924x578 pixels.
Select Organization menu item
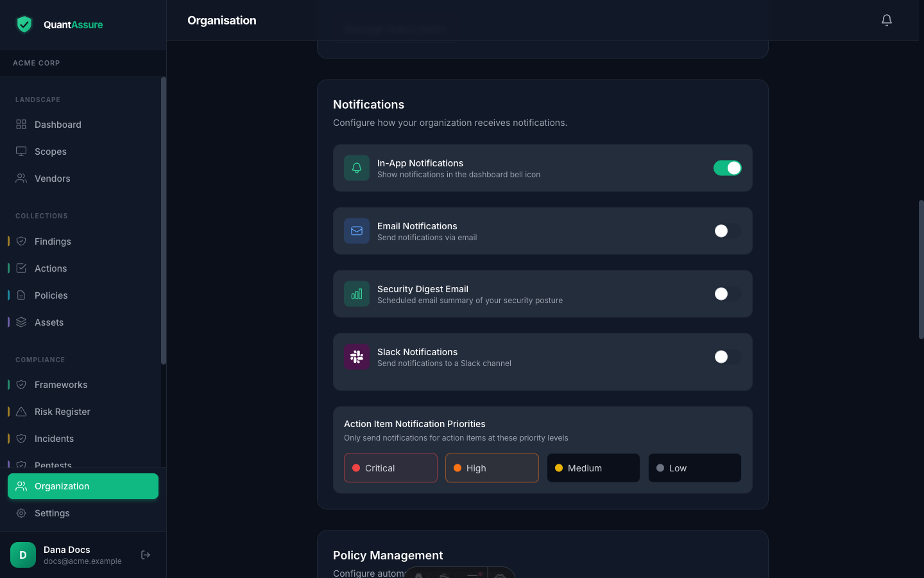click(x=83, y=486)
